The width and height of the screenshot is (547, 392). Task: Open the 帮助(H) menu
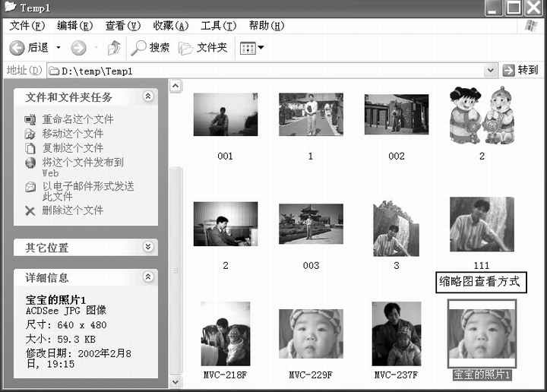267,26
